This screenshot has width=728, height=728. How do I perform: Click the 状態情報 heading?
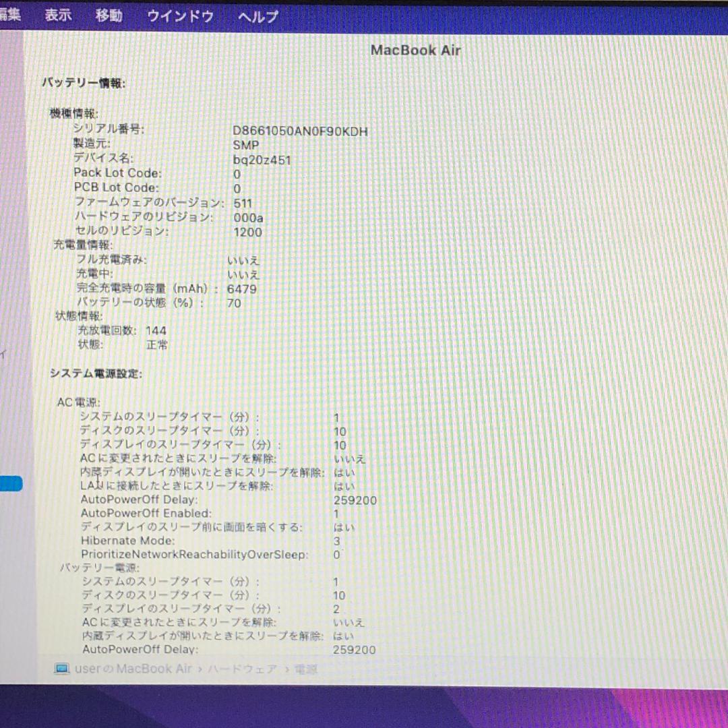click(79, 316)
